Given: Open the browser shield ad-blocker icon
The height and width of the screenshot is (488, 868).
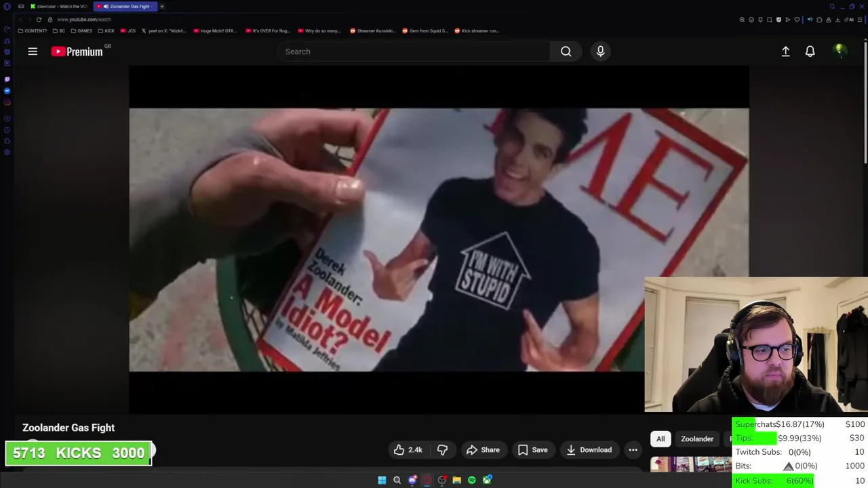Looking at the screenshot, I should [778, 20].
